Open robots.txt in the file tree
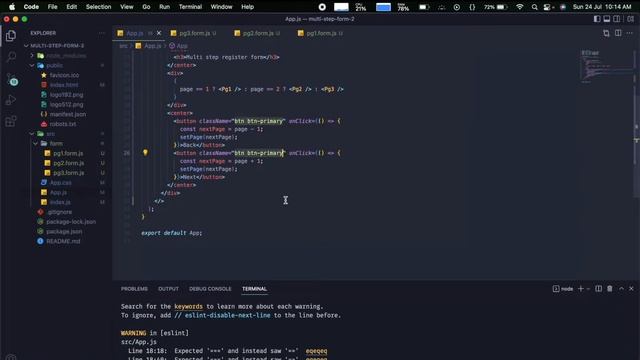 coord(63,124)
